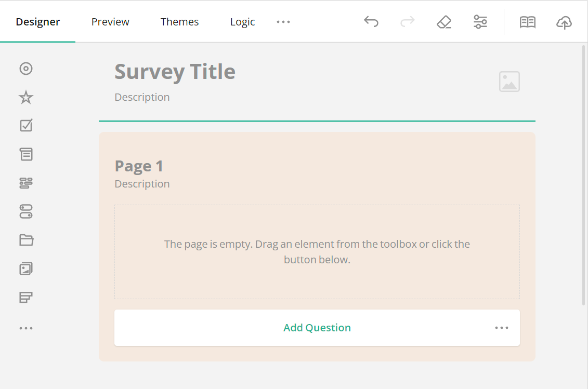Viewport: 588px width, 389px height.
Task: Select the Image Picker toolbox icon
Action: [26, 269]
